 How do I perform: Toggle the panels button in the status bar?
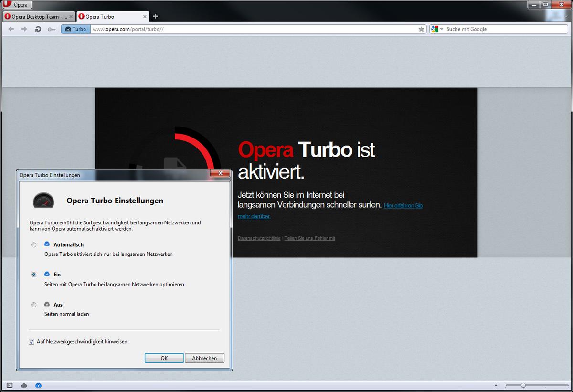10,385
